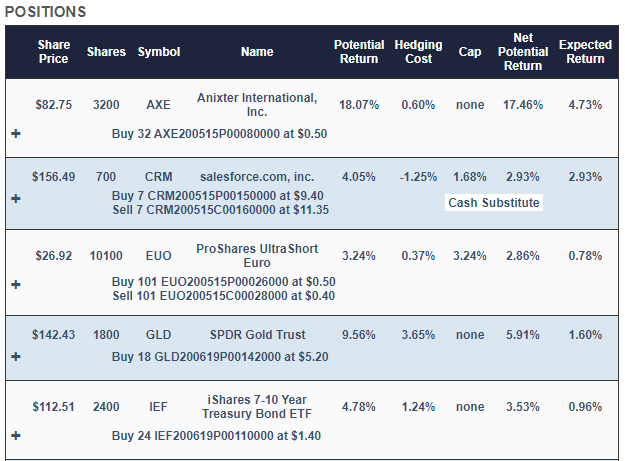Expand the AXE position row
625x461 pixels.
click(x=16, y=133)
